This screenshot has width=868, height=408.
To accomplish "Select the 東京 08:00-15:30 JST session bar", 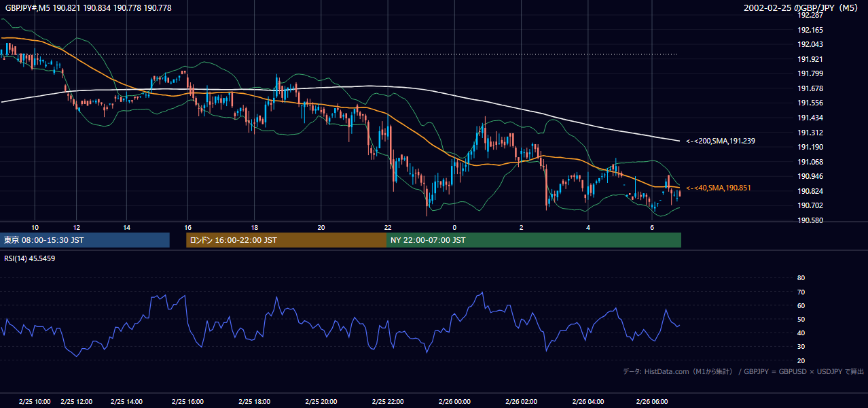I will click(x=85, y=240).
